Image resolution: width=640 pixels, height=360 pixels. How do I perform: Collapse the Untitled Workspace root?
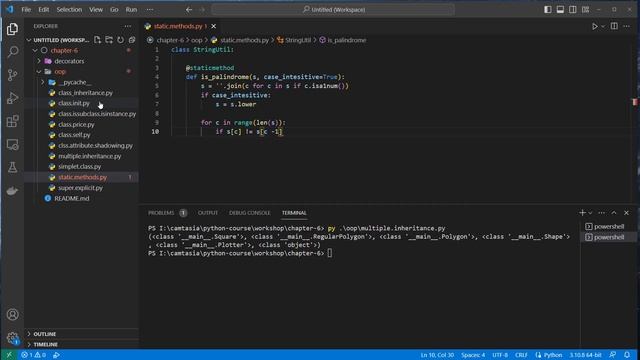coord(29,40)
